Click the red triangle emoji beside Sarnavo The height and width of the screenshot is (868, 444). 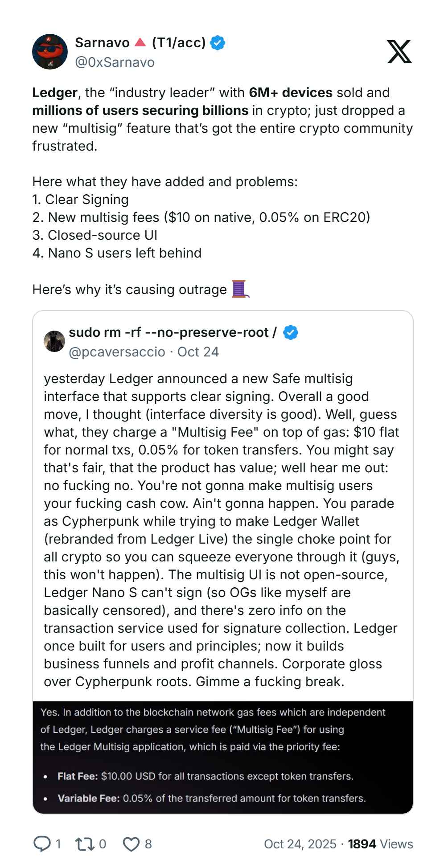[x=140, y=43]
